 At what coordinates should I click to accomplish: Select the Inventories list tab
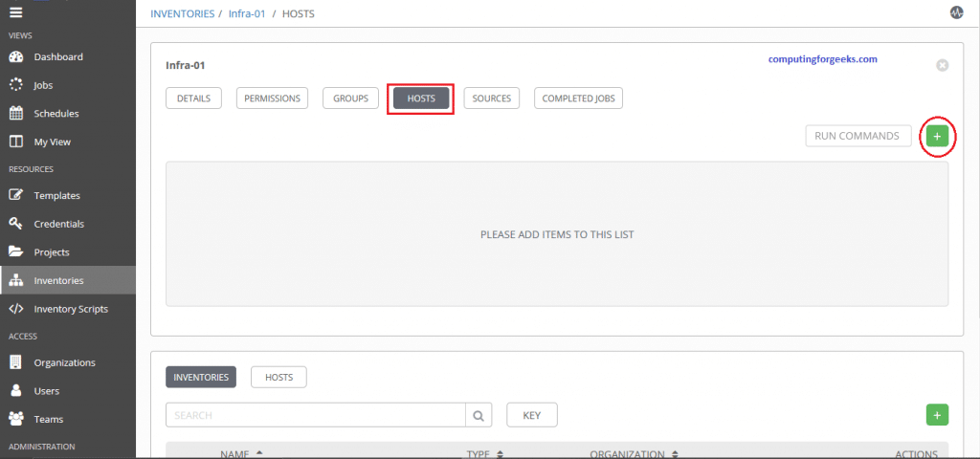201,377
